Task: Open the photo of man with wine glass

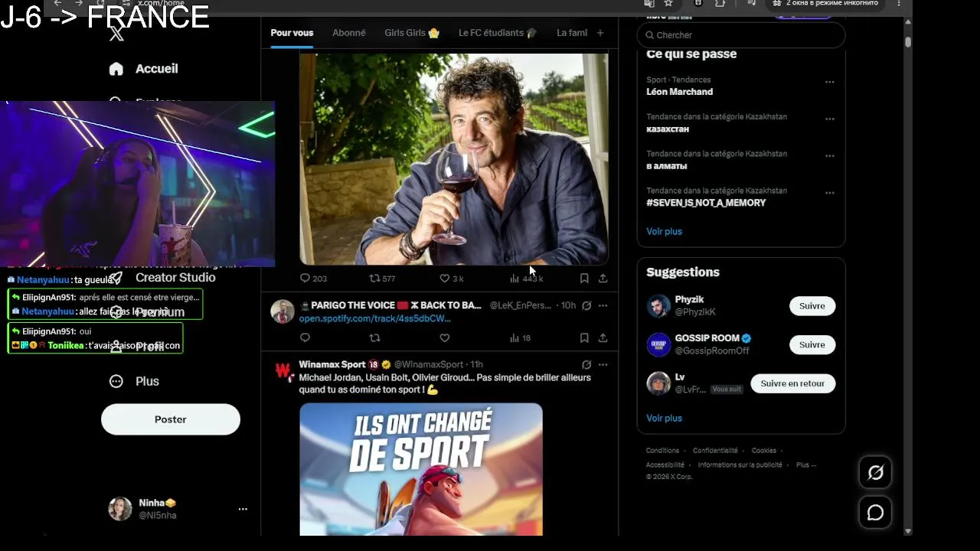Action: pos(454,158)
